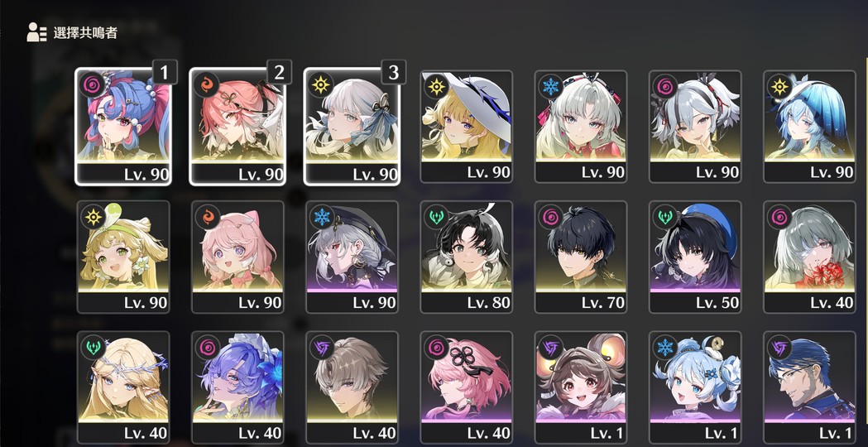The width and height of the screenshot is (868, 447).
Task: Choose the pink-haired cat-eared Fusion character
Action: pos(237,257)
